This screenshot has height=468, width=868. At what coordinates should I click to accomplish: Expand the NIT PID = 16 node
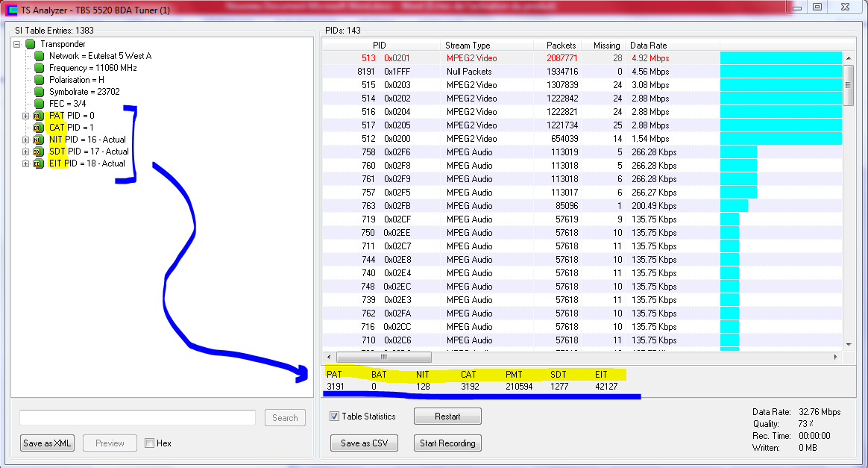(25, 140)
